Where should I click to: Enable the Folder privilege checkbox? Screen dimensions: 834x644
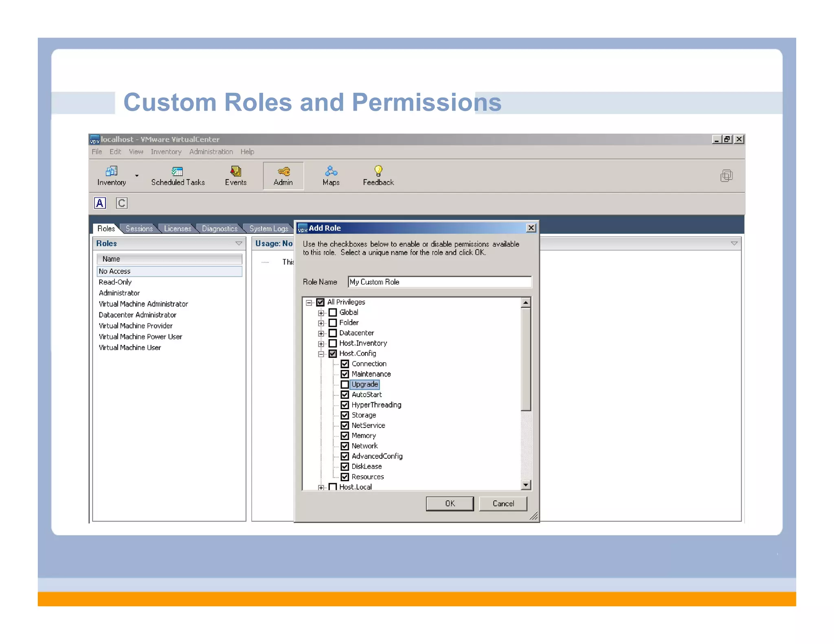[x=333, y=323]
